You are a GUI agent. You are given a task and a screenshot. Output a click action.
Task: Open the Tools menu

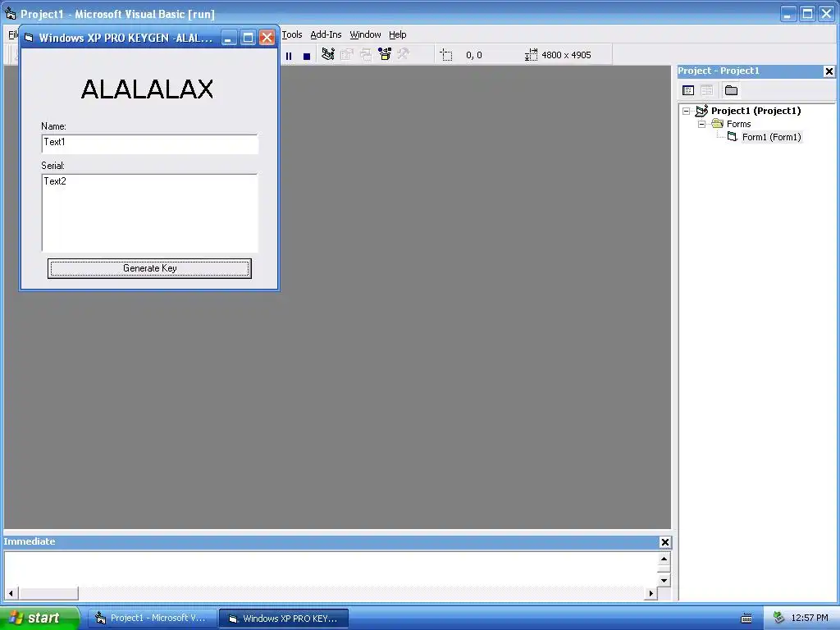pos(292,34)
